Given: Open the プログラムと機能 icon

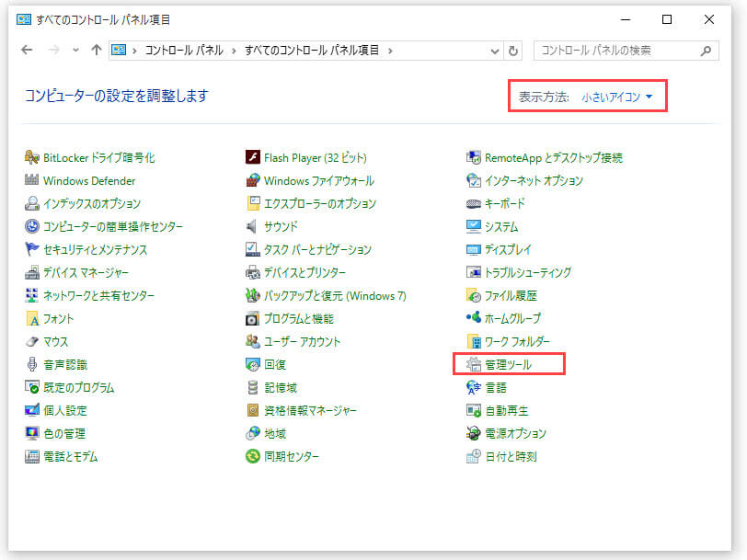Looking at the screenshot, I should click(x=252, y=318).
